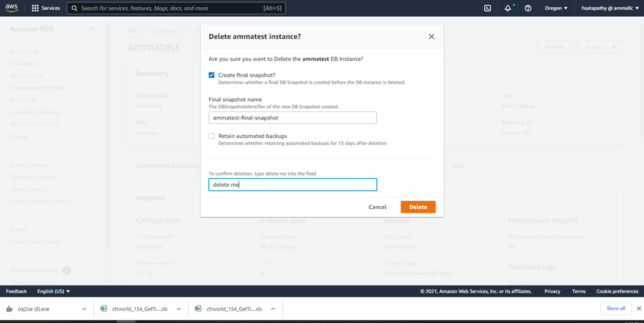Click the Final snapshot name field
The height and width of the screenshot is (323, 644).
(292, 118)
